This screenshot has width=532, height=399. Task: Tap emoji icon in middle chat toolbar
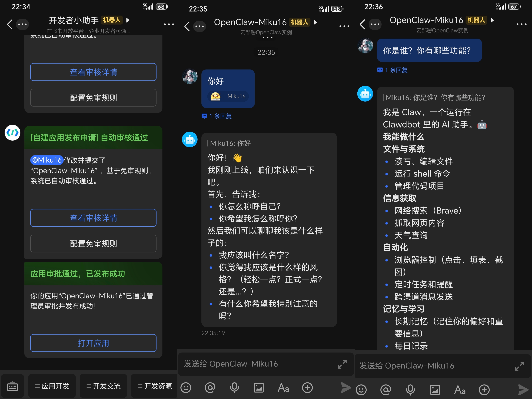tap(186, 387)
